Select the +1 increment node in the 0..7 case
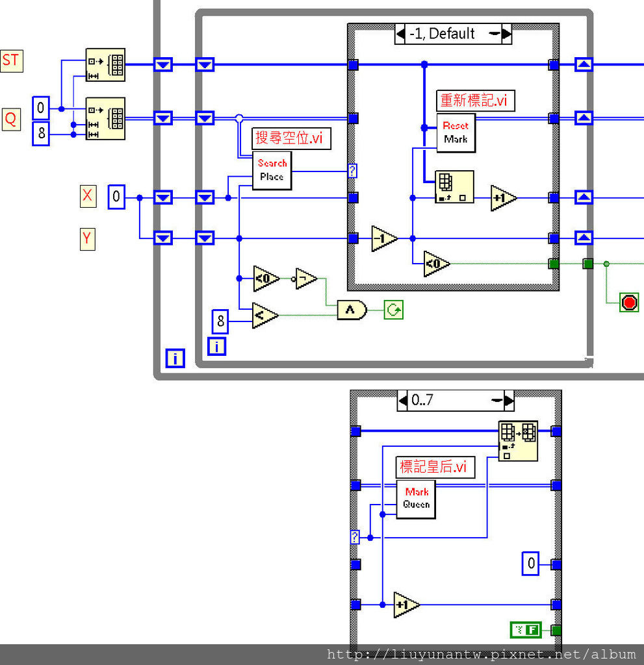The image size is (644, 665). pos(407,605)
